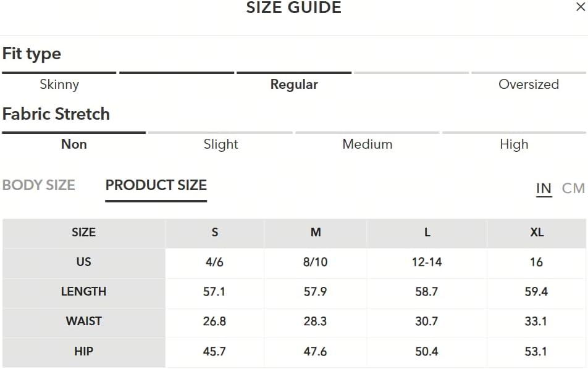Click the Oversized fit type label

click(529, 85)
